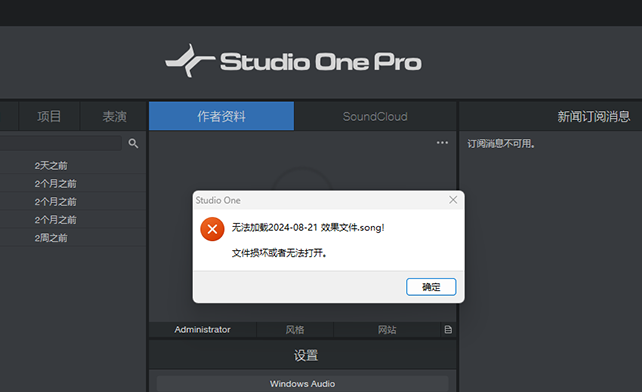Viewport: 642px width, 392px height.
Task: Click the Studio One Pro logo
Action: pos(294,61)
